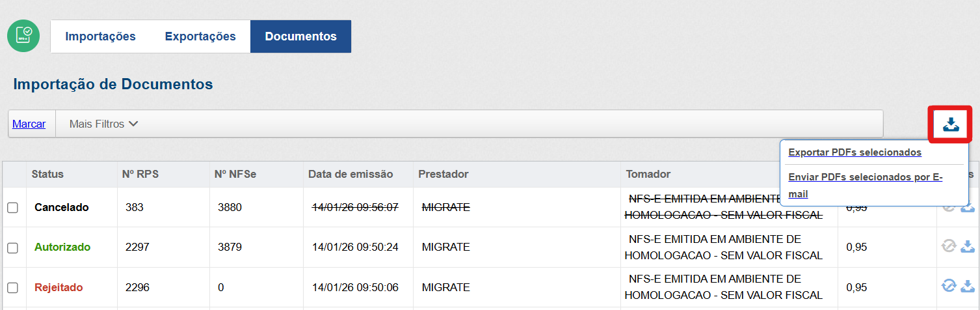This screenshot has width=980, height=310.
Task: Click the Autorizado row resync icon
Action: (949, 247)
